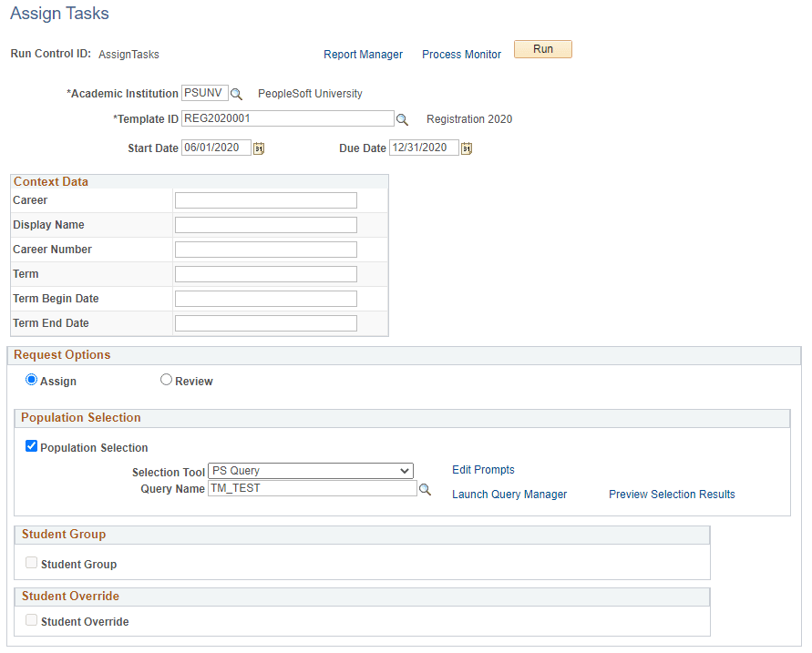Click the Edit Prompts link
This screenshot has height=653, width=812.
(483, 470)
